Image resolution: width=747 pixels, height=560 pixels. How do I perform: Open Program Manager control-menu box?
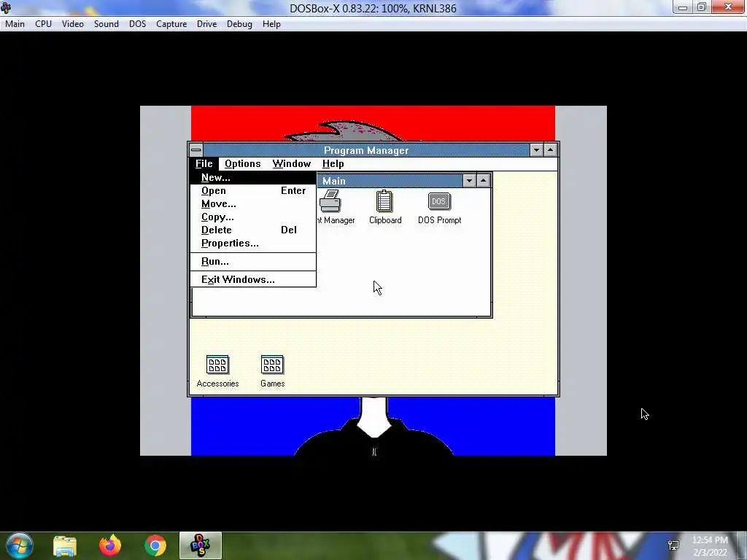pyautogui.click(x=196, y=150)
